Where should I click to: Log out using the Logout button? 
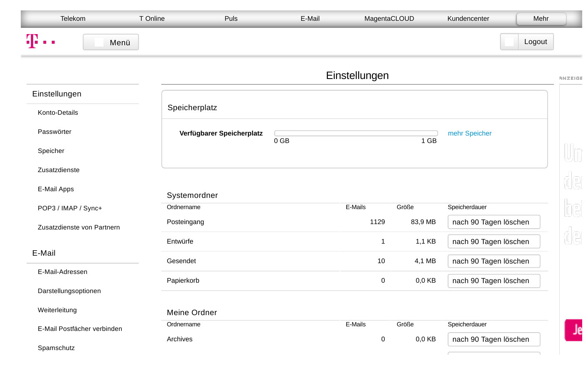point(527,42)
